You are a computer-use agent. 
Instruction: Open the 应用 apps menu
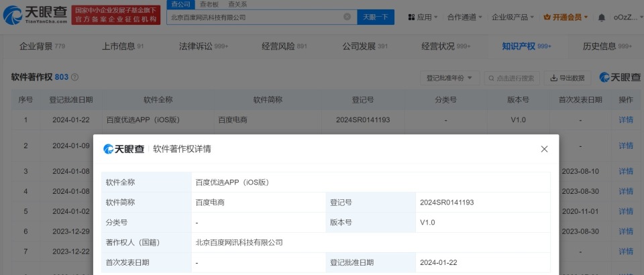click(x=423, y=17)
